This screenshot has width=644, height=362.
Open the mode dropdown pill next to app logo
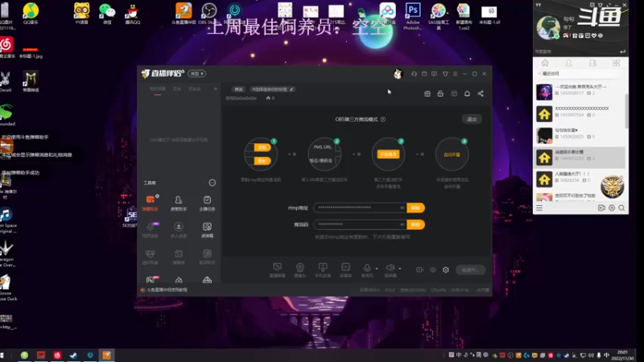pos(196,73)
